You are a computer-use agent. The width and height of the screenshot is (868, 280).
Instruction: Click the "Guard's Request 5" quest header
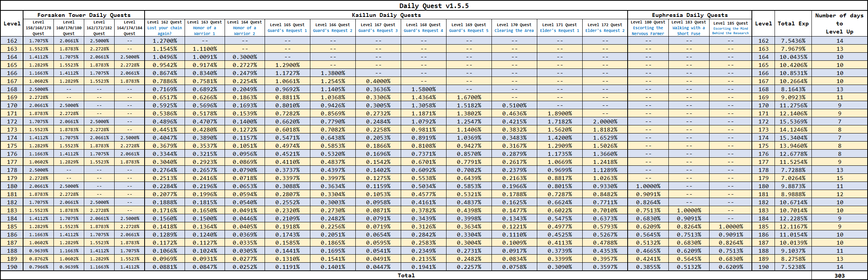pyautogui.click(x=469, y=28)
